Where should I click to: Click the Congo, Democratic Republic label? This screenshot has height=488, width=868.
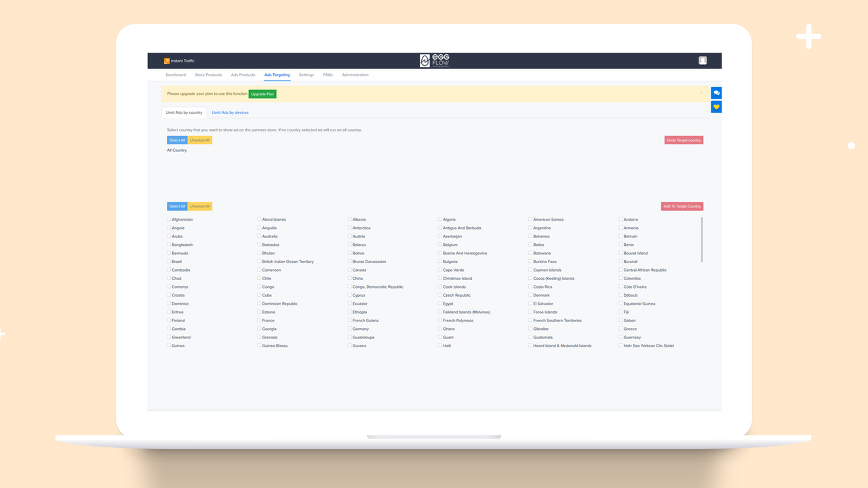click(x=378, y=287)
